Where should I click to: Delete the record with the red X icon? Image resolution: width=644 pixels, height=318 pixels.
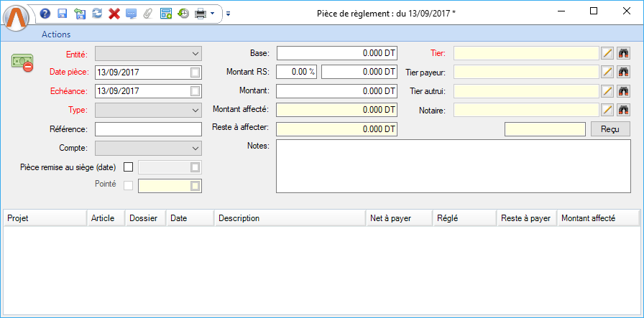(114, 13)
